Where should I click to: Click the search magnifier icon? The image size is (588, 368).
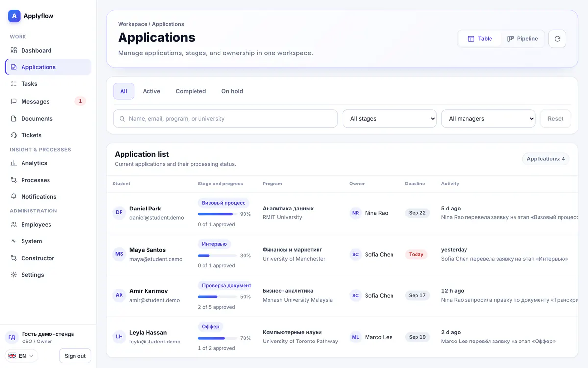point(122,119)
